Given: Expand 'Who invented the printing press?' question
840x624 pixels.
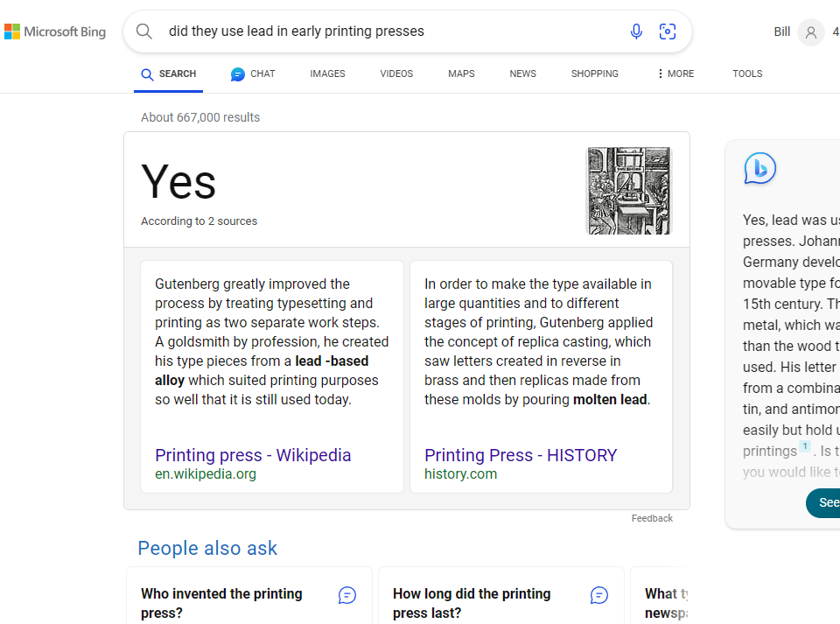Looking at the screenshot, I should click(x=222, y=603).
